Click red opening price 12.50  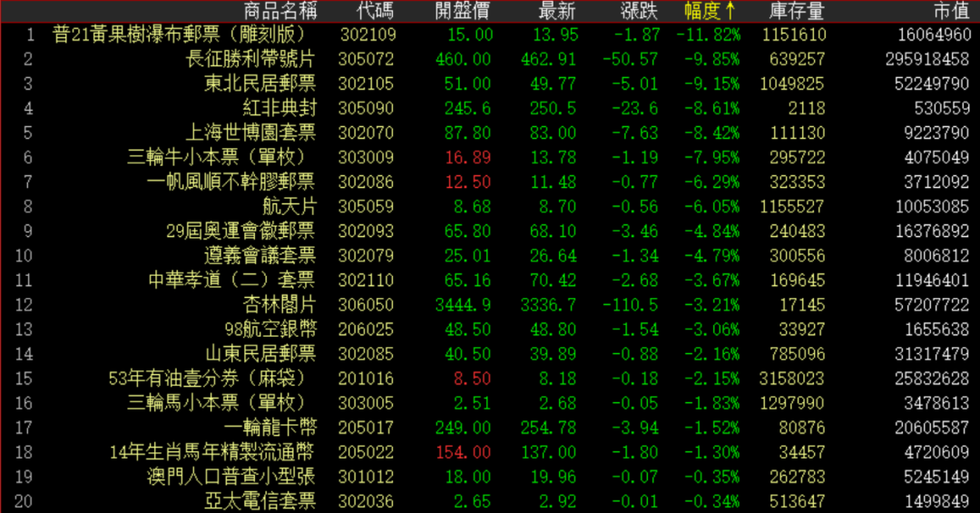coord(468,183)
